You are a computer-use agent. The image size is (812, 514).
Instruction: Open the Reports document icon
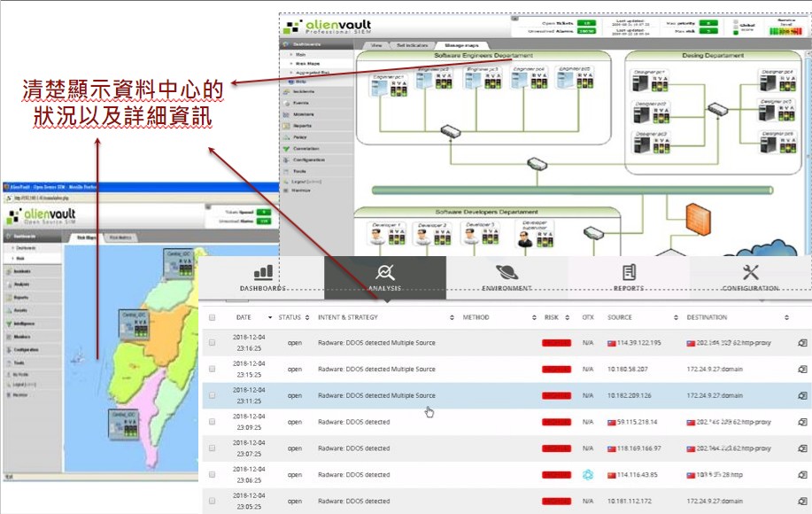(x=629, y=273)
